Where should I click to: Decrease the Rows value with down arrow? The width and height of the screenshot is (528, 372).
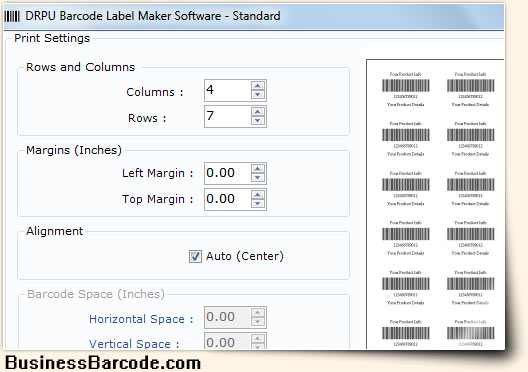(258, 121)
